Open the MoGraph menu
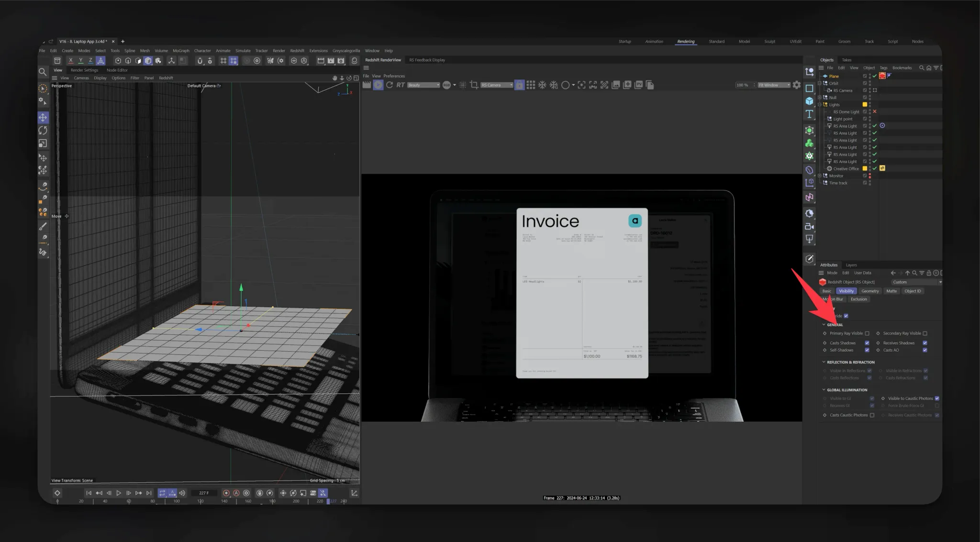 (181, 50)
